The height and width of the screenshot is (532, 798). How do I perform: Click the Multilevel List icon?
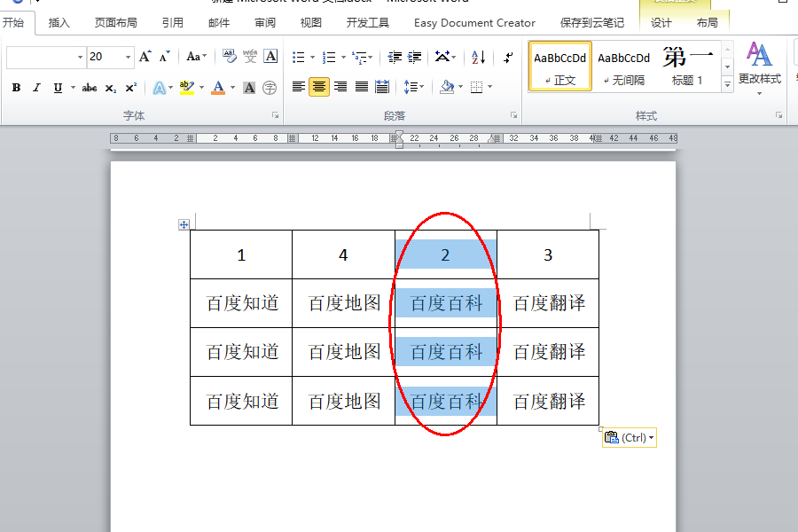(359, 57)
